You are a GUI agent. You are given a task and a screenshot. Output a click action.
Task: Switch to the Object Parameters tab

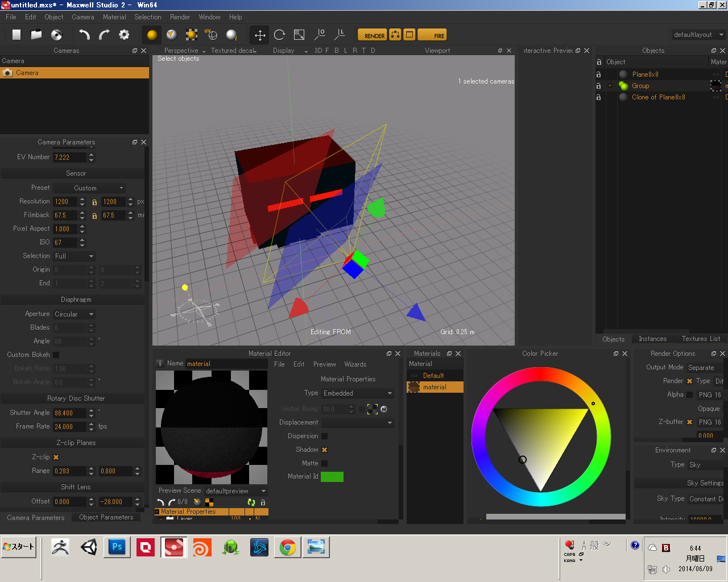[106, 517]
